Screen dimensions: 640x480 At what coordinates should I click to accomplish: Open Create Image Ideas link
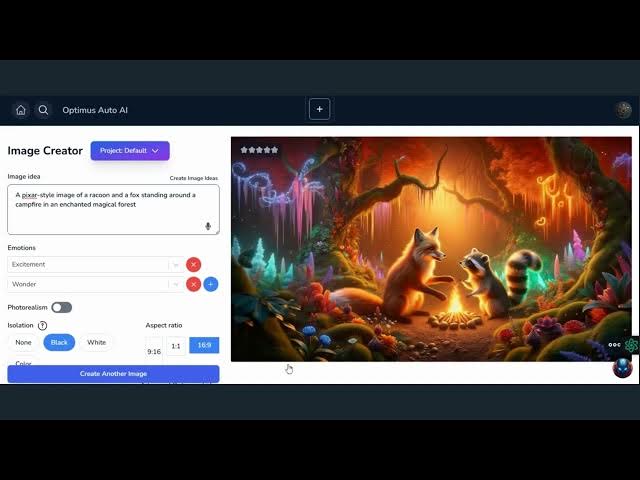194,178
